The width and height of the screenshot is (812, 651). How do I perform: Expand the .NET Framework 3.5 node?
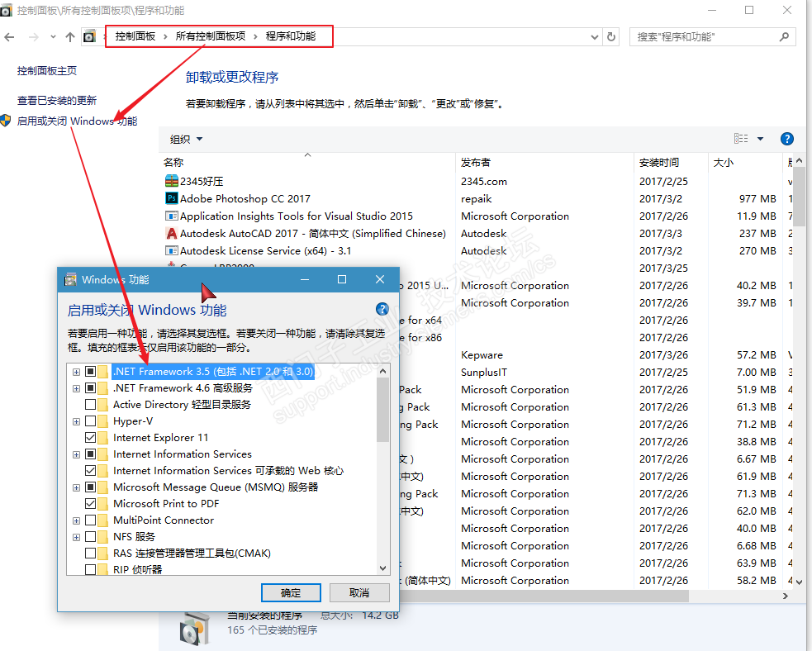coord(76,372)
